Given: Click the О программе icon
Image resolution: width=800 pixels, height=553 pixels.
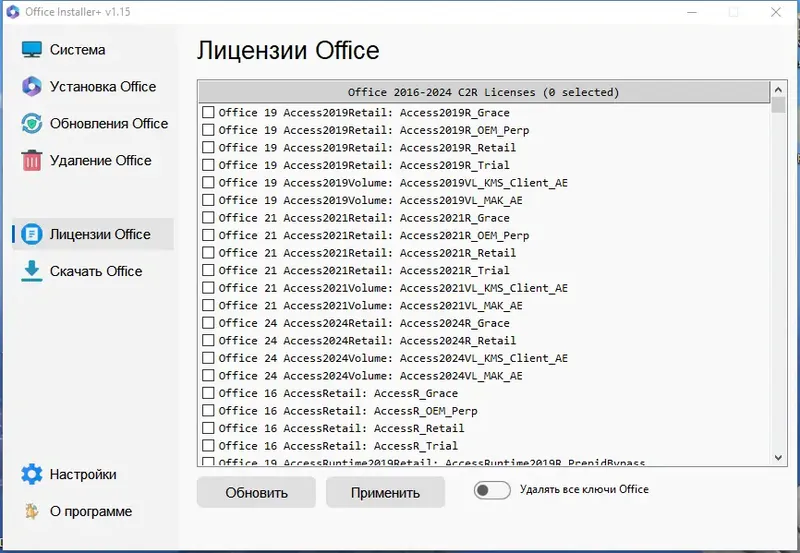Looking at the screenshot, I should (32, 512).
